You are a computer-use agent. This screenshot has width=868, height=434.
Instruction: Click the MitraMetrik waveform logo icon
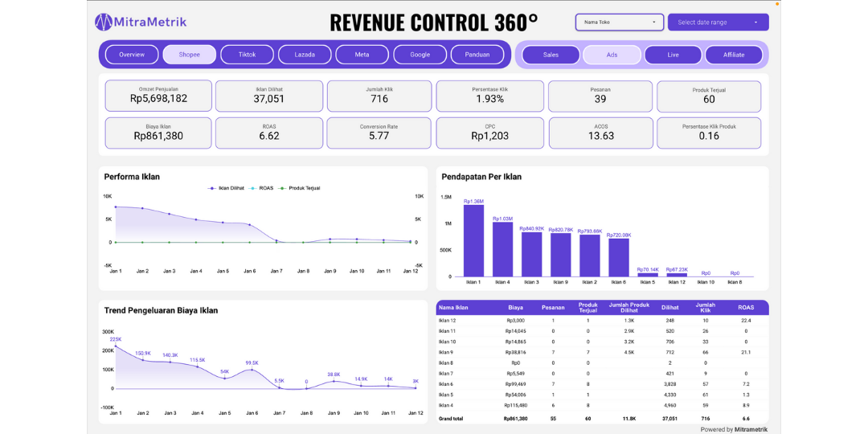(x=104, y=22)
